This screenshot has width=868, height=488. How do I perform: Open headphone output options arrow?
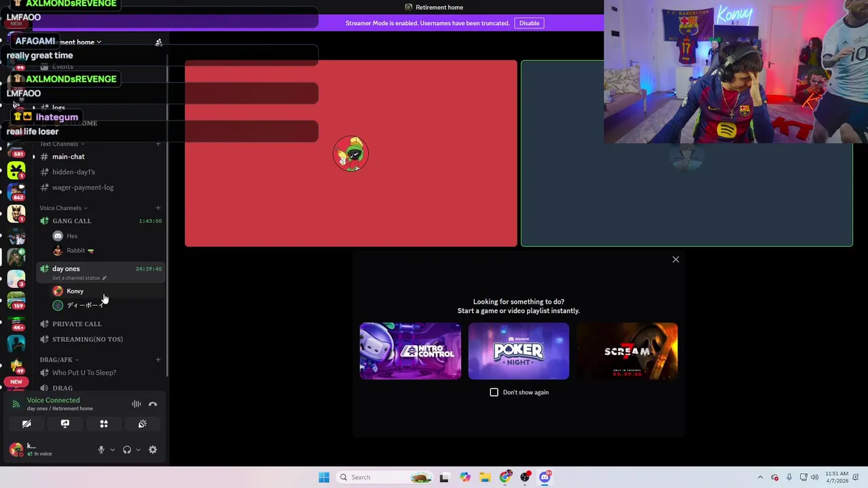(138, 449)
